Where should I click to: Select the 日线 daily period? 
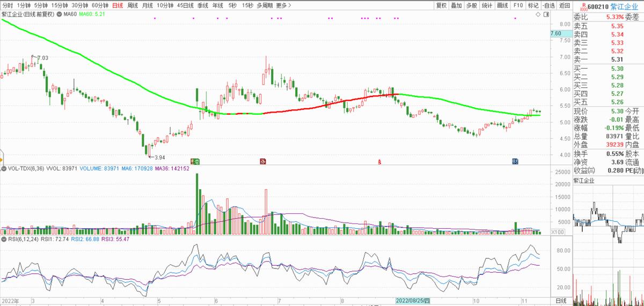(x=118, y=5)
